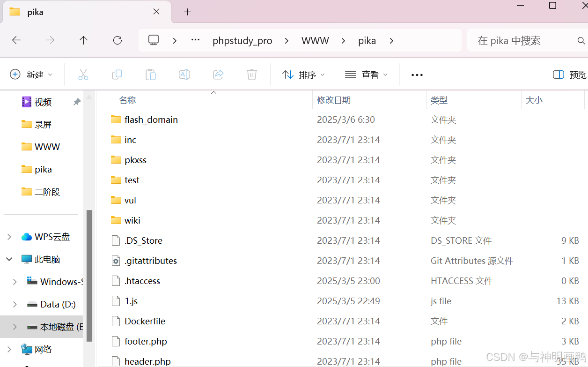Sort by 类型 column header

click(x=439, y=100)
